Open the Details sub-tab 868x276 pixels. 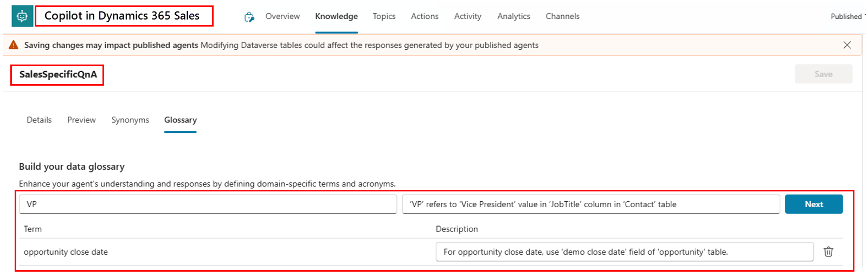(x=39, y=120)
